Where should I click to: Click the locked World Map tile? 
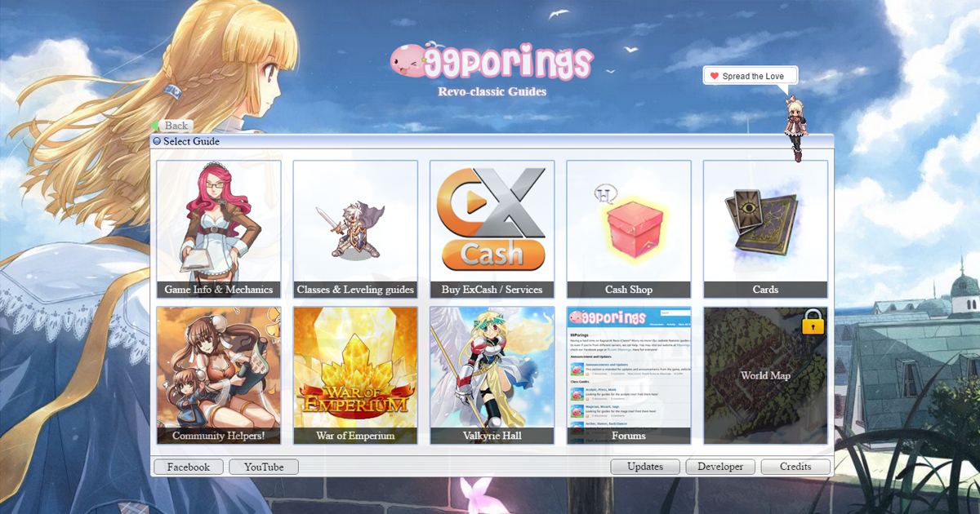coord(765,375)
